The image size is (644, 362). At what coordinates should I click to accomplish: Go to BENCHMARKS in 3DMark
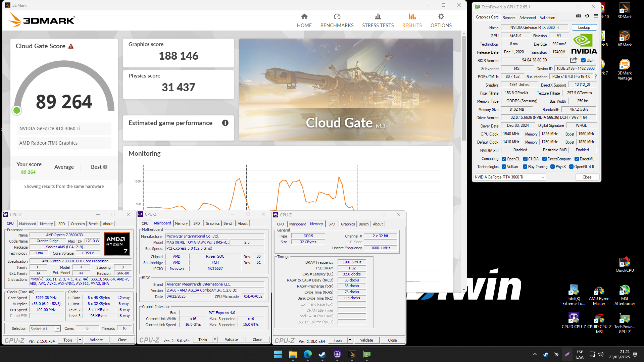[x=337, y=20]
